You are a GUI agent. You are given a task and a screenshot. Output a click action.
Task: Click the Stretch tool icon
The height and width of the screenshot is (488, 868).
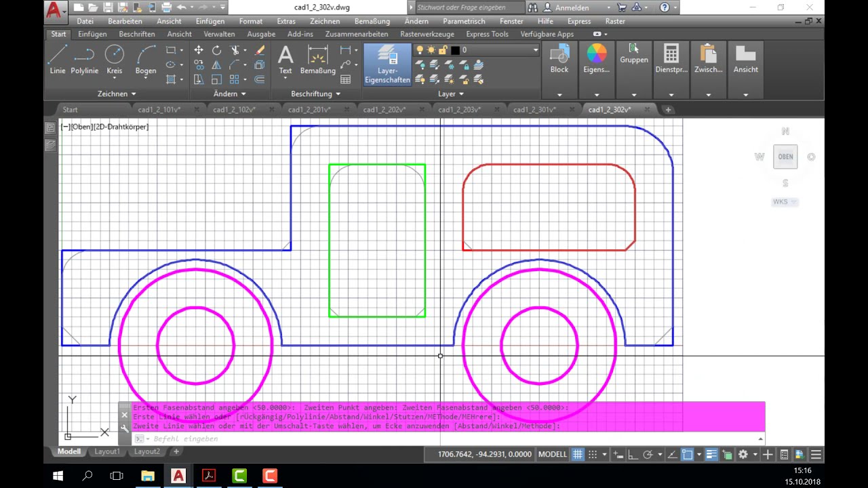tap(199, 79)
